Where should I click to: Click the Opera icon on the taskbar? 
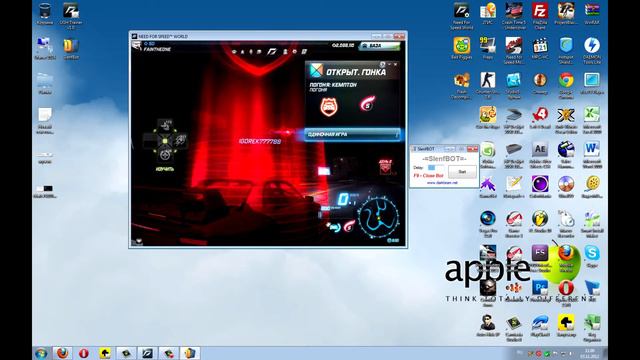coord(84,353)
